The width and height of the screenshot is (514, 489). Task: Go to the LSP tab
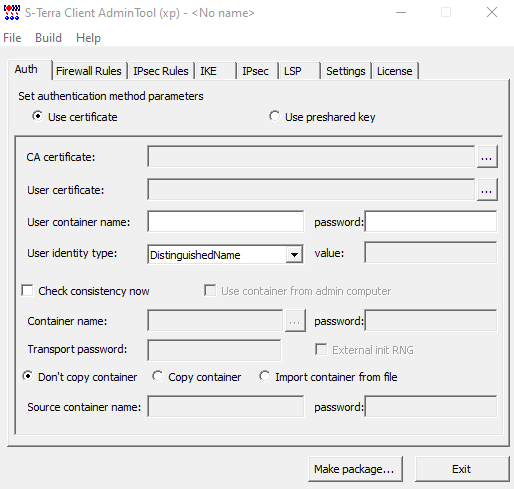(299, 71)
